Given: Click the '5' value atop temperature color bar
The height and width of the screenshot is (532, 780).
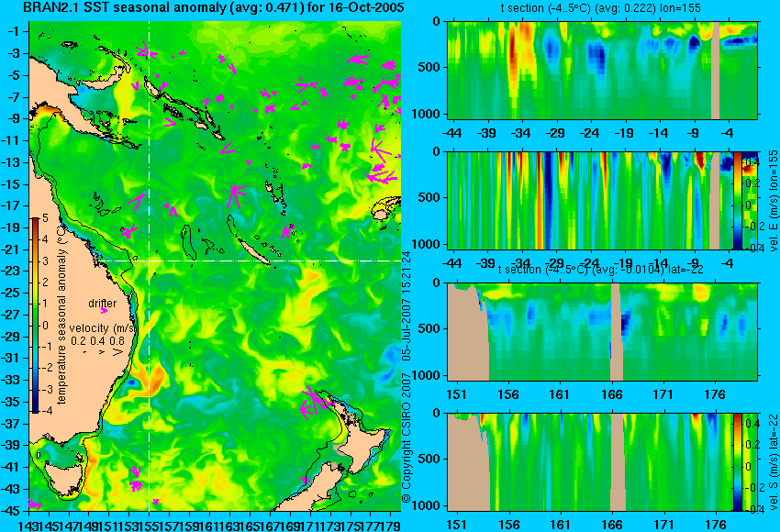Looking at the screenshot, I should (45, 217).
